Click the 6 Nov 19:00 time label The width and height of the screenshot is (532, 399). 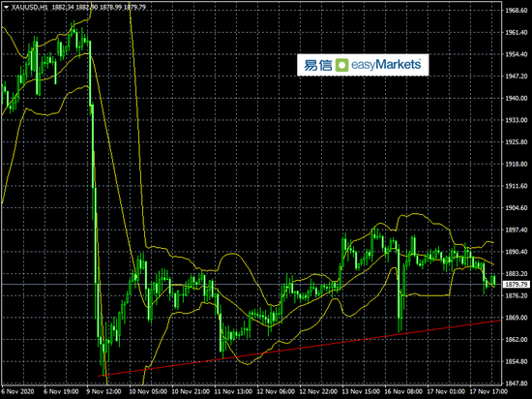pyautogui.click(x=61, y=391)
